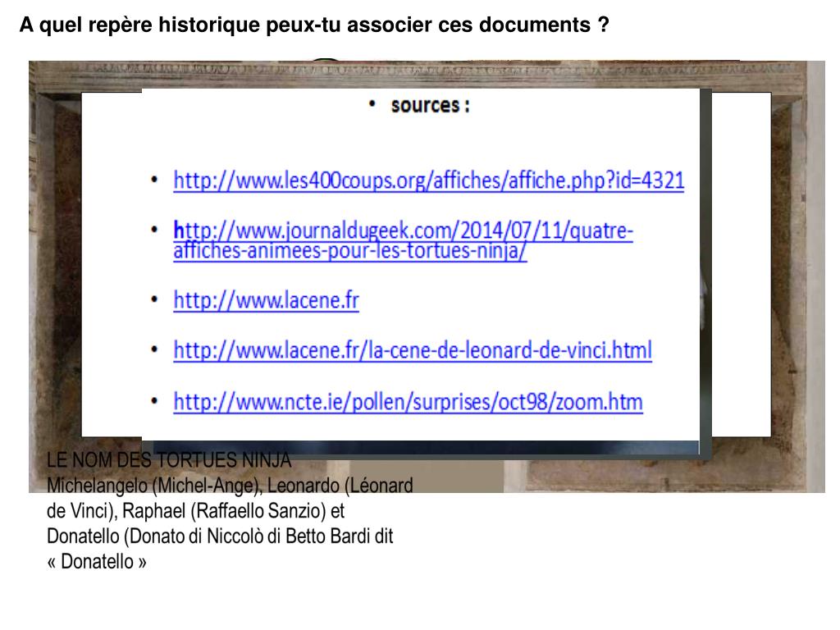Open the ncte.ie pollen zoom.htm link
The width and height of the screenshot is (840, 630).
(408, 402)
